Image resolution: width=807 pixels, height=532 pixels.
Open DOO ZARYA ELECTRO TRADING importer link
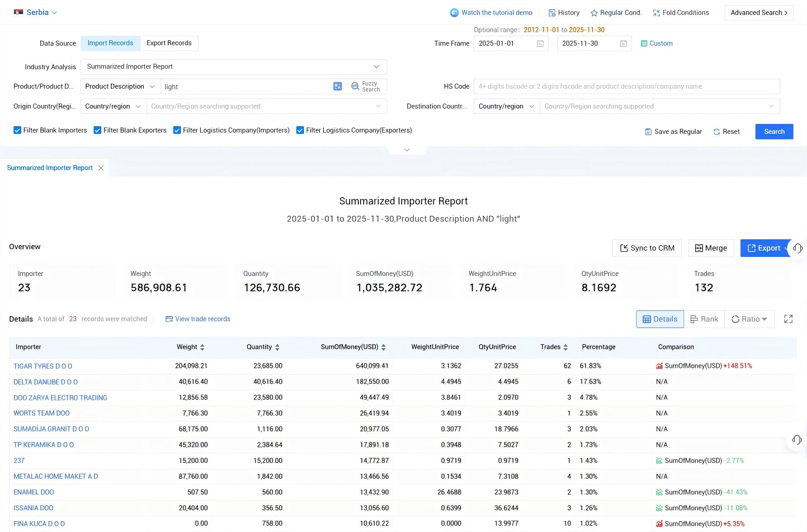pos(61,398)
